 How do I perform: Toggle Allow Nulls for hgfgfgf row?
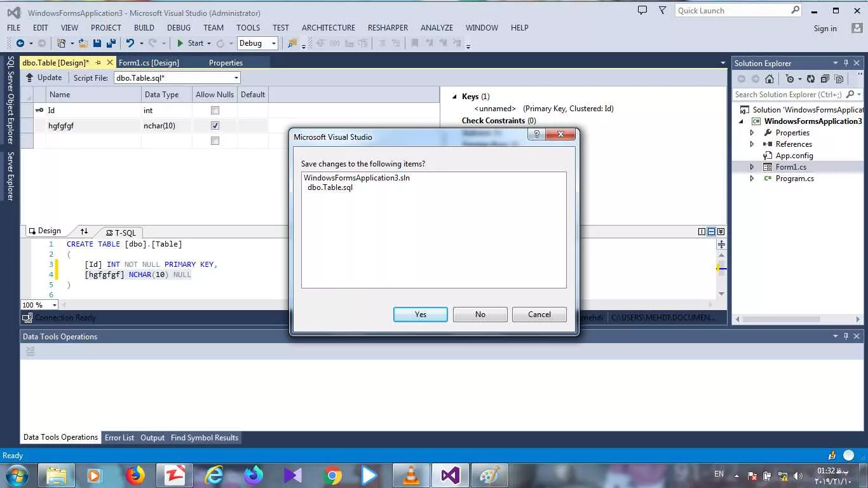pos(215,126)
